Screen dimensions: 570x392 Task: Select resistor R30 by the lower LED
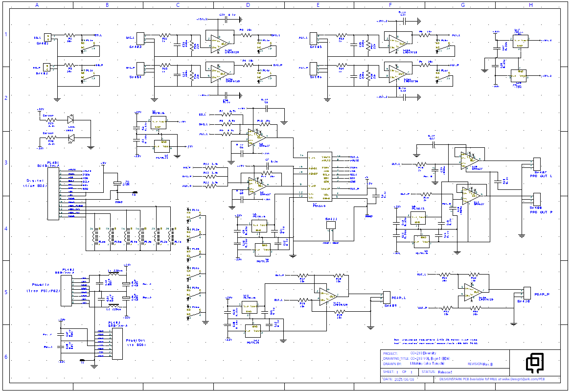point(51,138)
